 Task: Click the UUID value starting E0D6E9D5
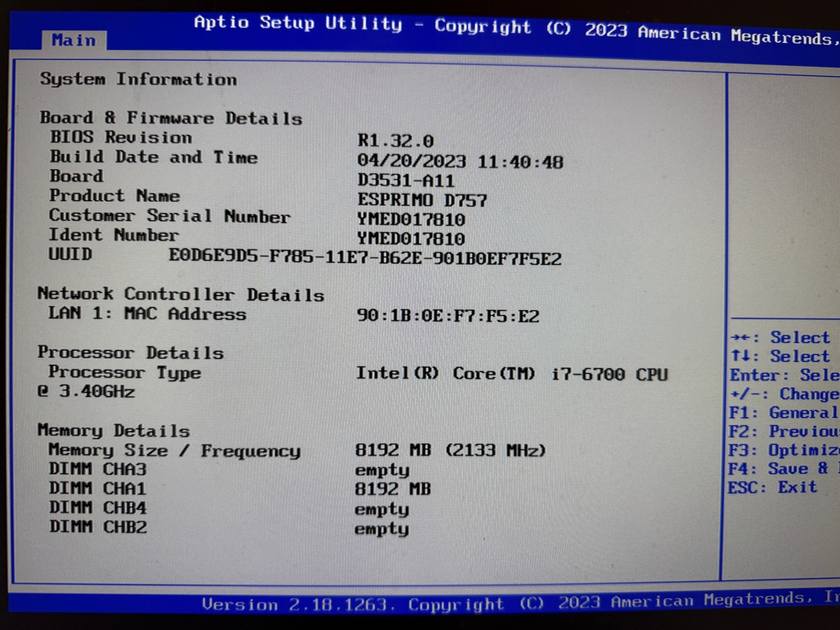click(365, 257)
